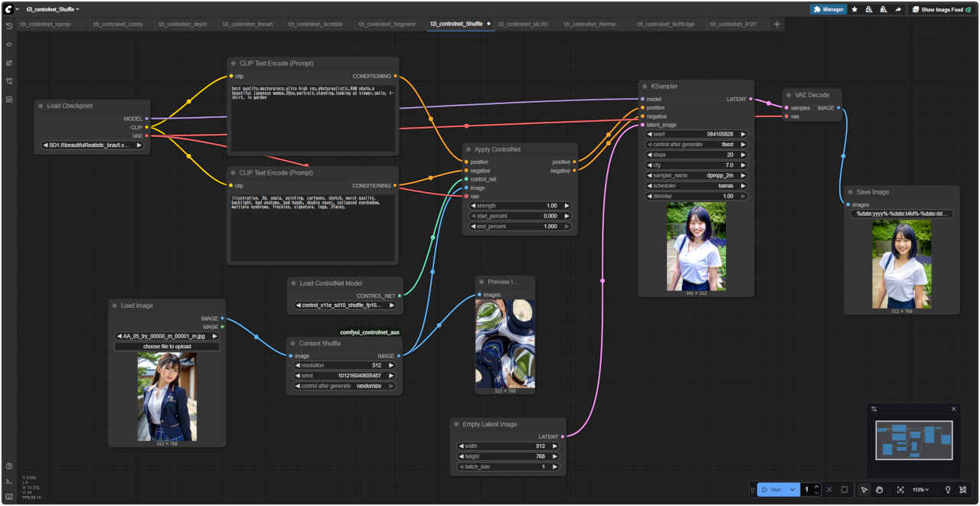This screenshot has height=506, width=980.
Task: Click choose file to upload button
Action: pos(167,347)
